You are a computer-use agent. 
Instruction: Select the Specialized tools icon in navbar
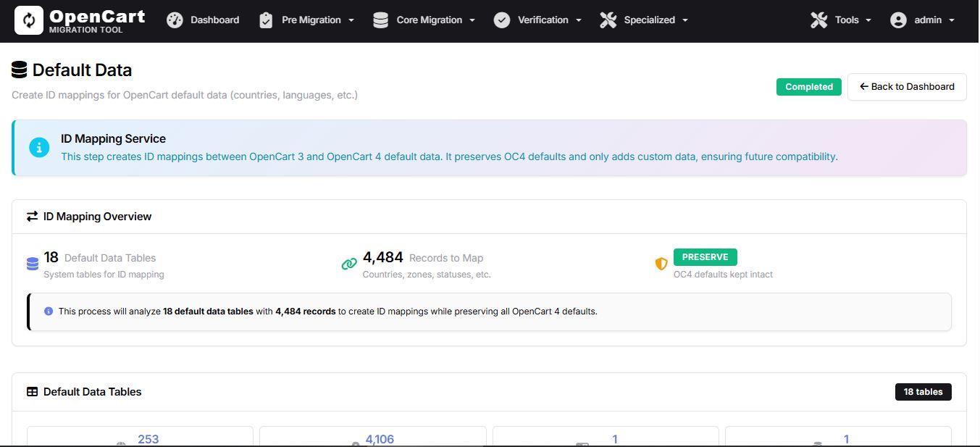point(607,20)
